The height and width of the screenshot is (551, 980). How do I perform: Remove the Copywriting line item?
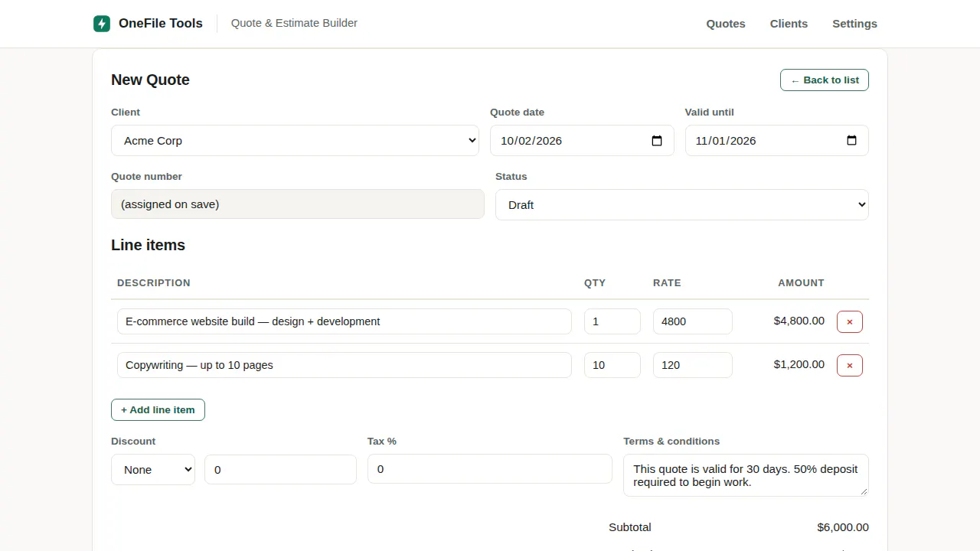(x=850, y=365)
